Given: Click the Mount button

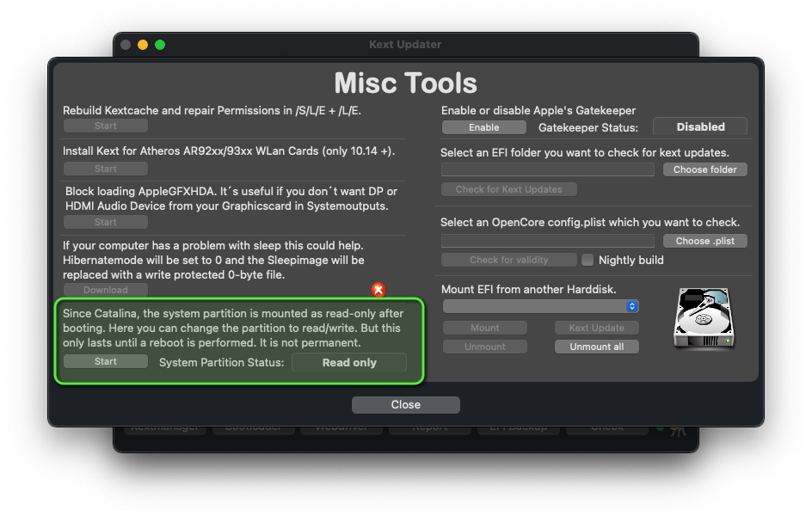Looking at the screenshot, I should coord(485,328).
